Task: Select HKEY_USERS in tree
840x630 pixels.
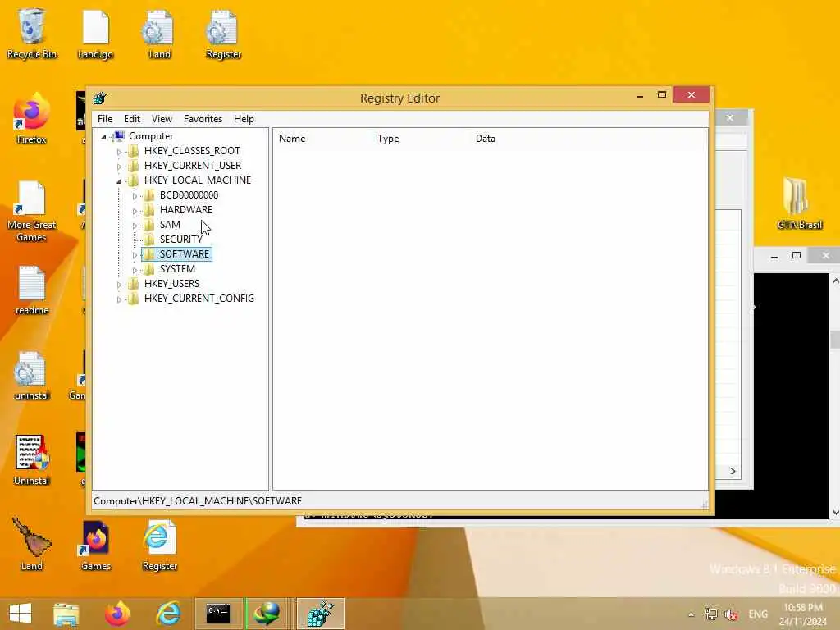Action: coord(171,283)
